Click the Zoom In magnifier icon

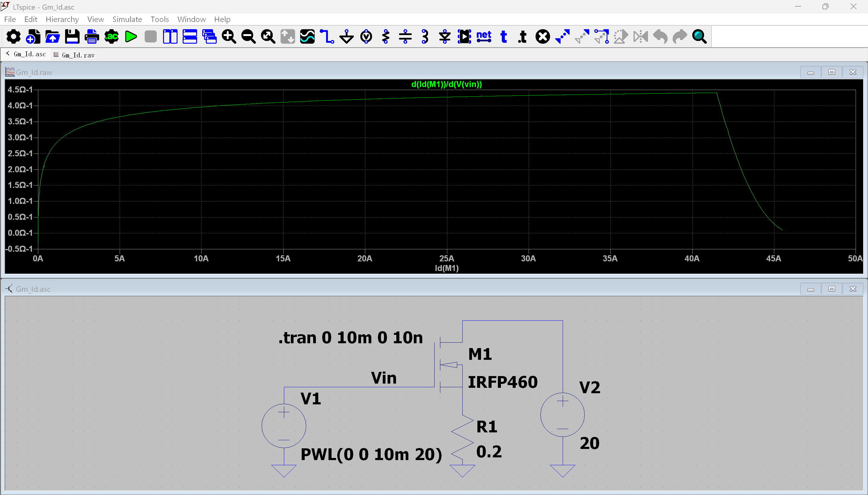(x=229, y=36)
